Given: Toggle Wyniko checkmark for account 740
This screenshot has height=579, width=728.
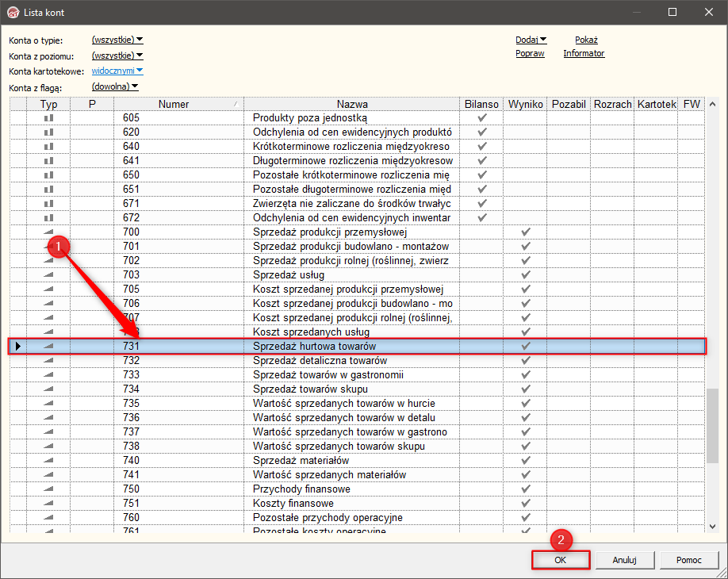Looking at the screenshot, I should 525,460.
